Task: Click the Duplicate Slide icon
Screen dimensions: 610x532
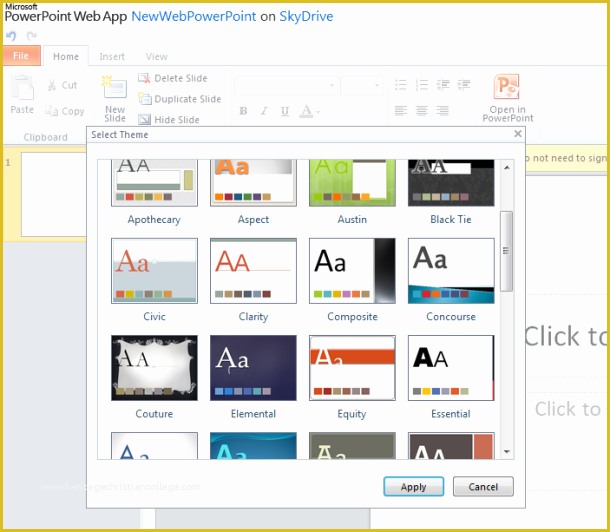Action: (x=145, y=99)
